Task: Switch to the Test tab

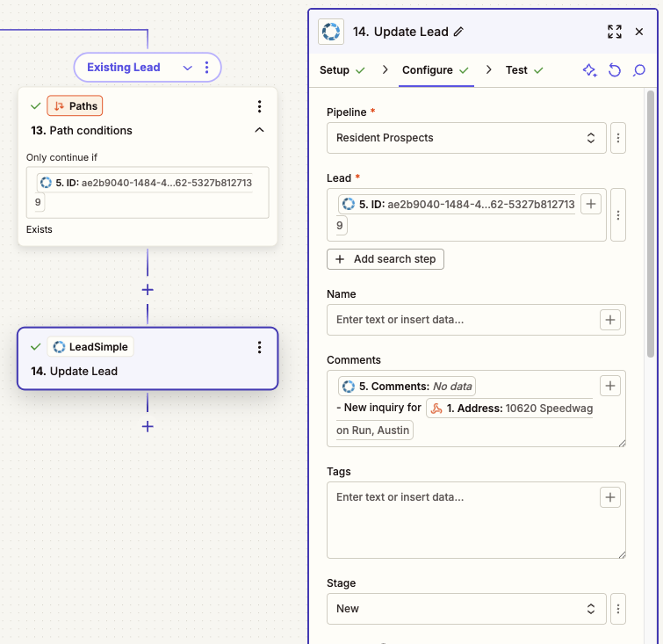Action: point(516,70)
